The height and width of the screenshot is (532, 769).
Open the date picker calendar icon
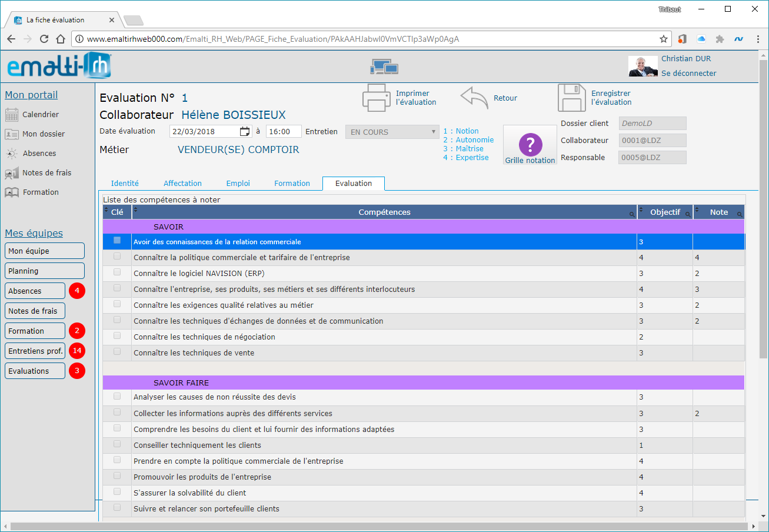[x=245, y=132]
